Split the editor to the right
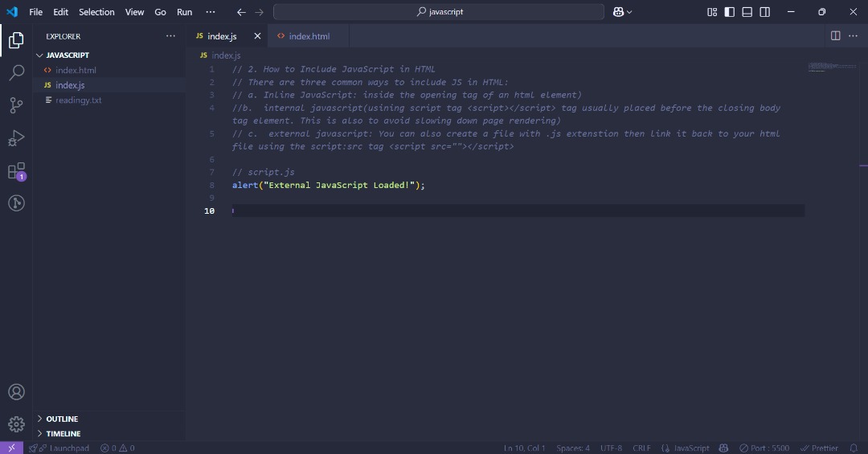Screen dimensions: 868x454 tap(836, 35)
